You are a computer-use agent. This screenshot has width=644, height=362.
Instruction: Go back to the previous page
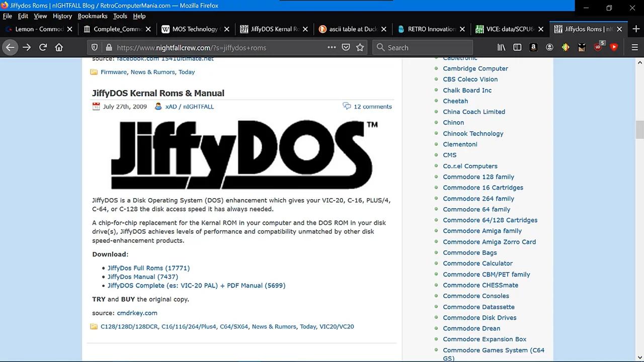[x=10, y=47]
